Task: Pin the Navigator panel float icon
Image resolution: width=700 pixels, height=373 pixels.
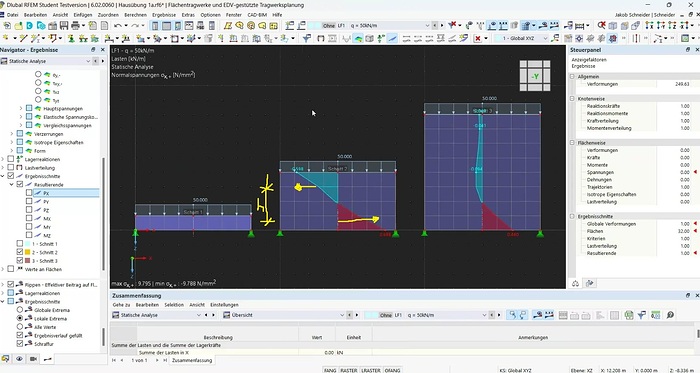Action: 93,50
